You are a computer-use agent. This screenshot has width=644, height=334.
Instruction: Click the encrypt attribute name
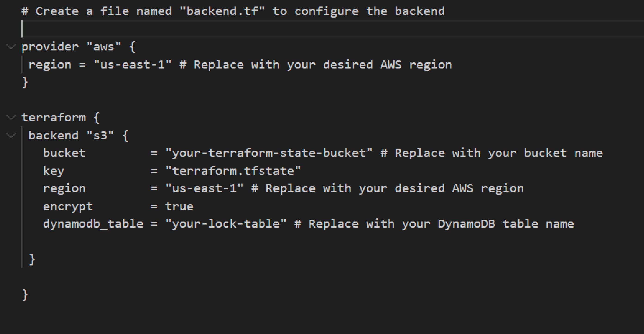[x=68, y=206]
